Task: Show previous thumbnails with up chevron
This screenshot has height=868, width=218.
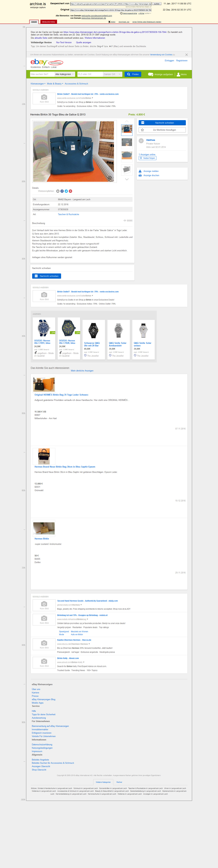Action: (127, 121)
